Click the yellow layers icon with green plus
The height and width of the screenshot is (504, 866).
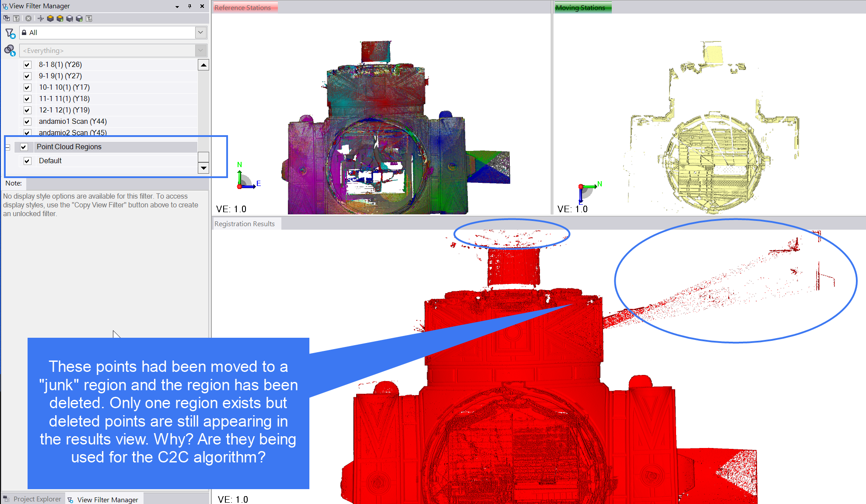click(x=60, y=18)
